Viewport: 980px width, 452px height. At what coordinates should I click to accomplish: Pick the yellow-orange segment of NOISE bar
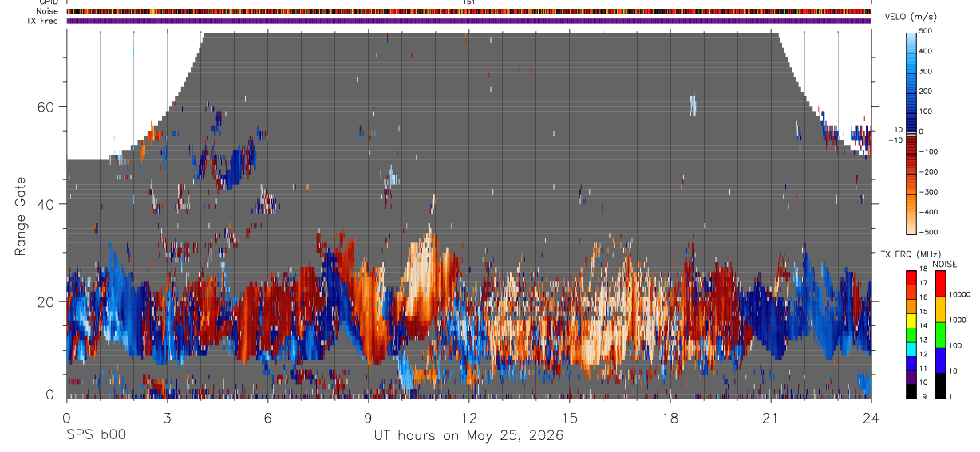(x=942, y=309)
